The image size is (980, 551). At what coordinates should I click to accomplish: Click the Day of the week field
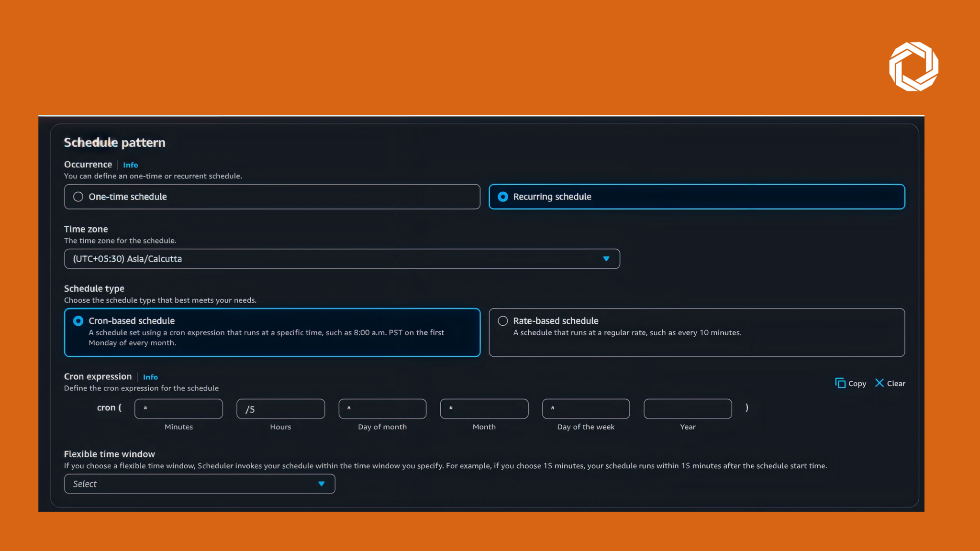coord(586,408)
